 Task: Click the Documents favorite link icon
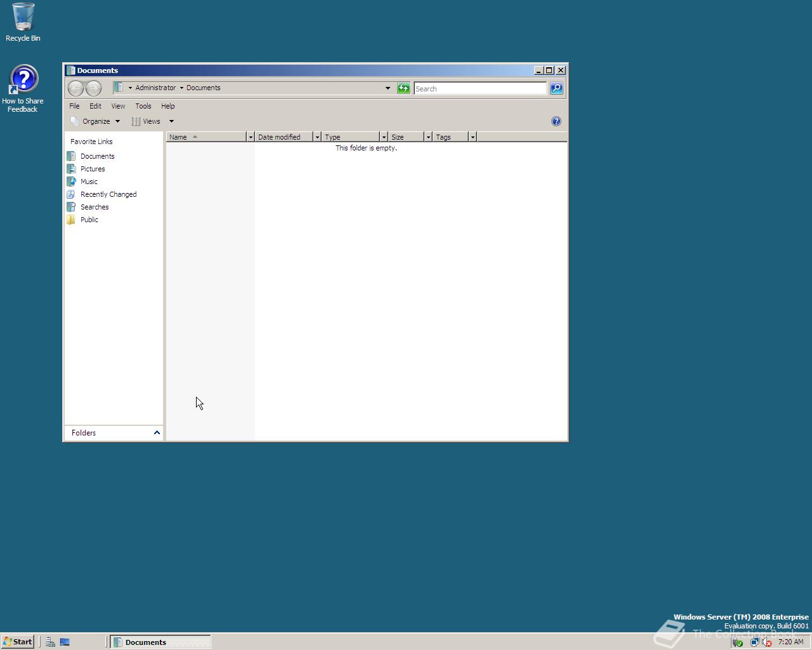click(71, 156)
